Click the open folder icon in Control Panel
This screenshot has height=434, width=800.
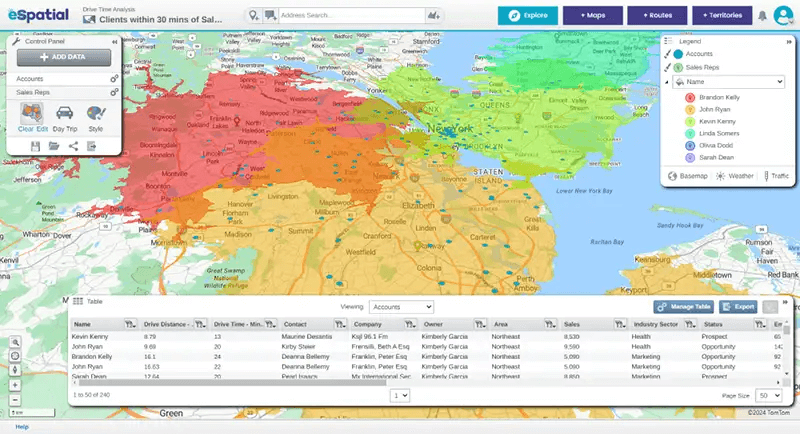pyautogui.click(x=54, y=146)
